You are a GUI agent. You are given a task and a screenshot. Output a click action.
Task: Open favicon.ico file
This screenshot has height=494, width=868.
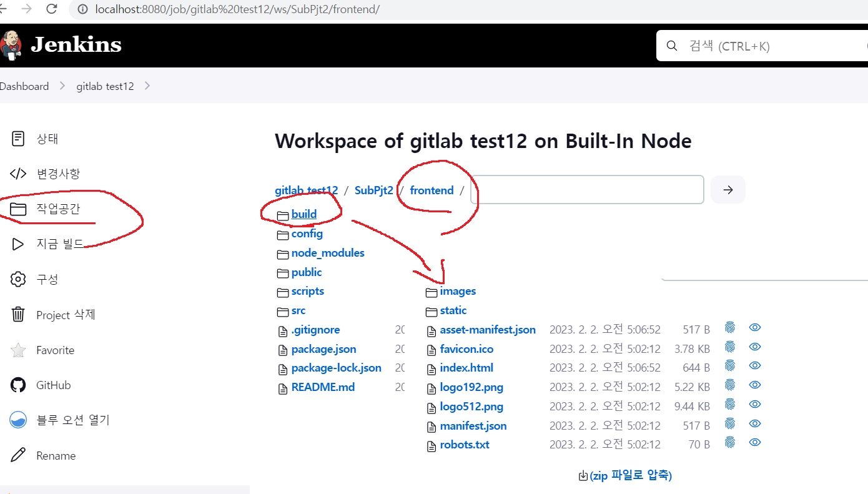tap(466, 349)
